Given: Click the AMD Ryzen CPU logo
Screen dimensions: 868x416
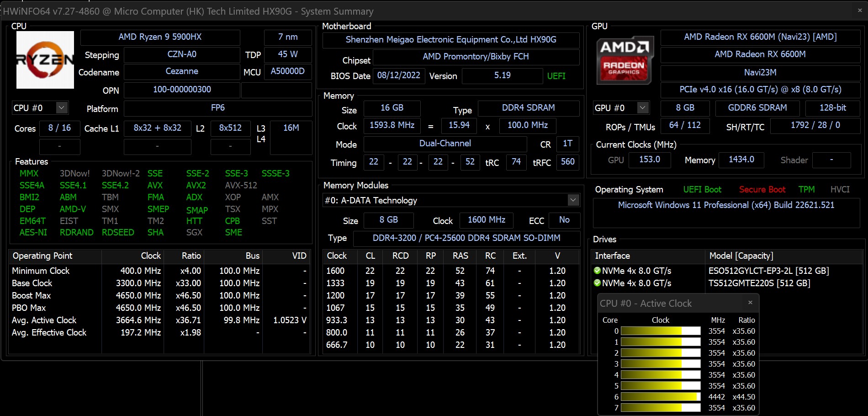Looking at the screenshot, I should (x=45, y=60).
